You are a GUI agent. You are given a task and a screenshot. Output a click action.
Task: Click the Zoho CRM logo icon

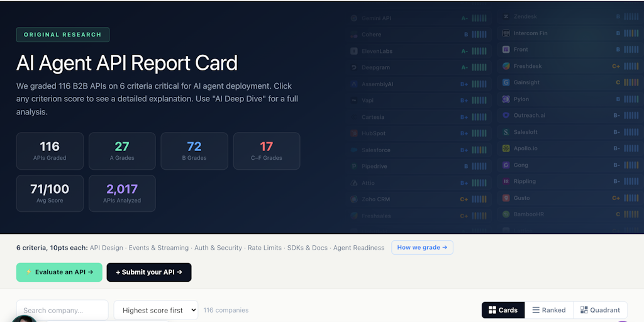pyautogui.click(x=354, y=199)
